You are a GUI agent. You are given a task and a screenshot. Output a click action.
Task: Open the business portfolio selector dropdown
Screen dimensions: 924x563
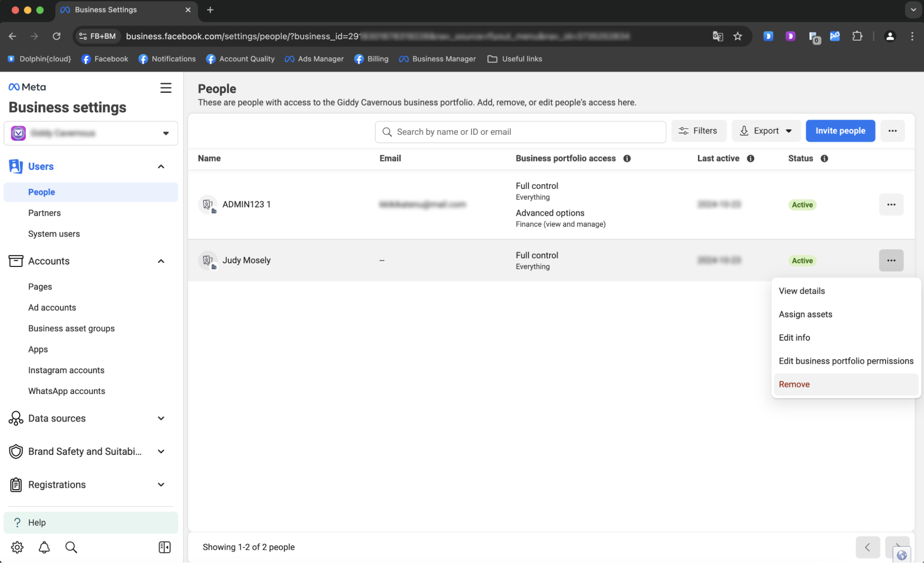pyautogui.click(x=91, y=133)
